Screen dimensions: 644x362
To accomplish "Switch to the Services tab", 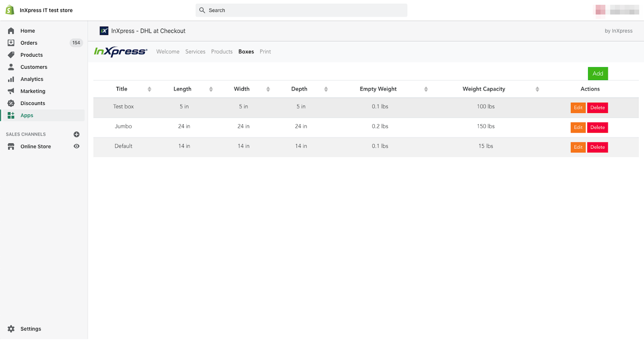I will pyautogui.click(x=195, y=51).
